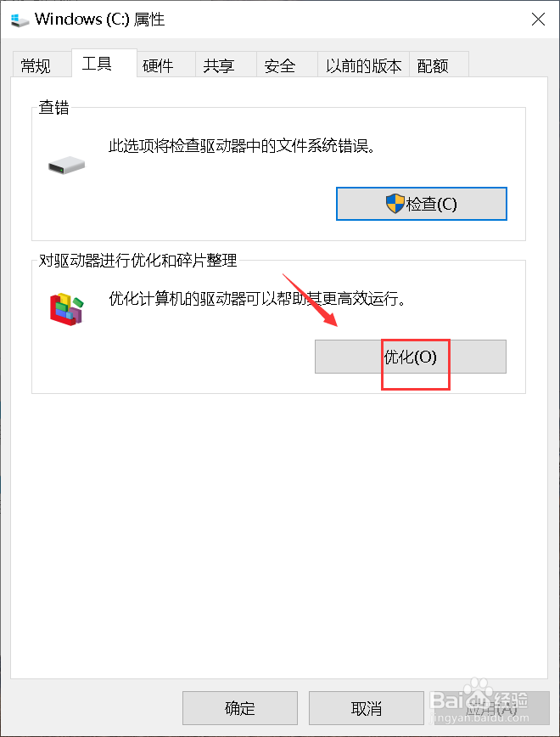Click the Windows (C:) 属性 title text
Screen dimensions: 560x737
99,20
